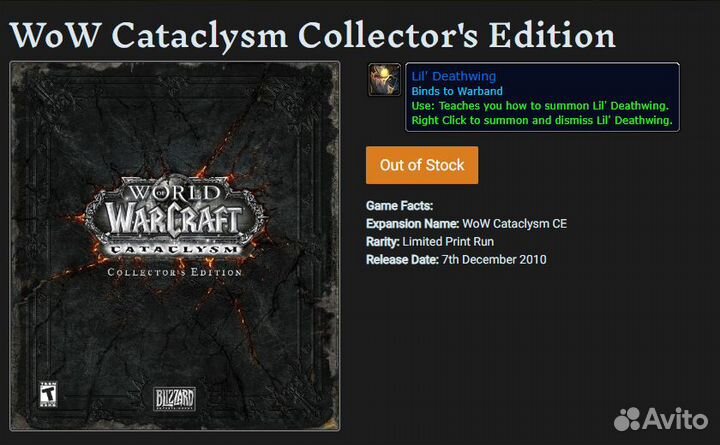Click the T rating badge on the box
This screenshot has height=445, width=720.
(x=48, y=394)
